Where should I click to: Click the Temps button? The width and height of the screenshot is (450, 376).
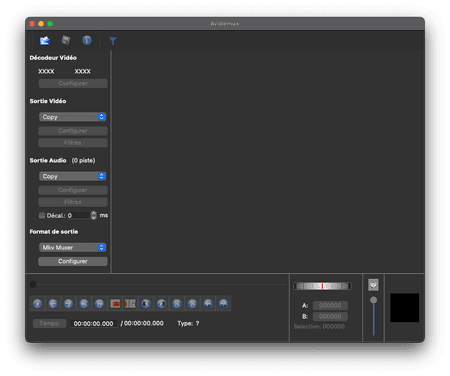pos(50,323)
